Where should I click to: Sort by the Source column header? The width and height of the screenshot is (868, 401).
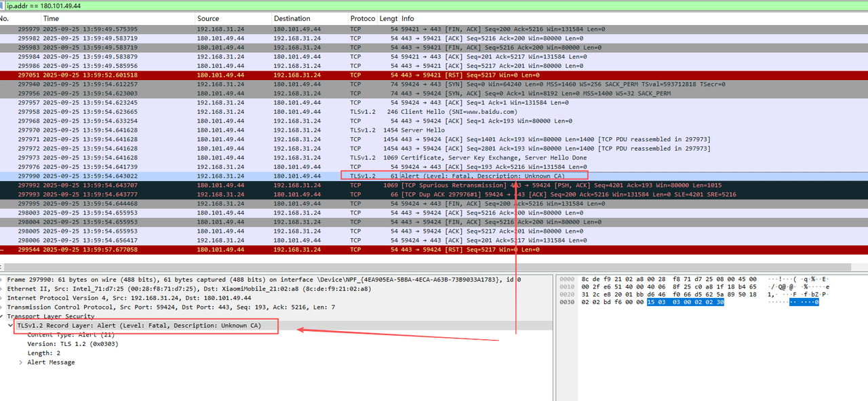click(208, 18)
